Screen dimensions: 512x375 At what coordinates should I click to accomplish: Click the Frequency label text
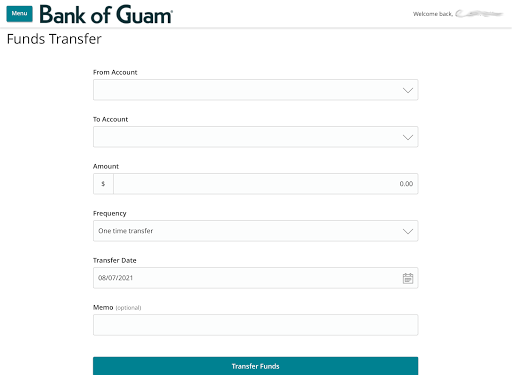[110, 213]
